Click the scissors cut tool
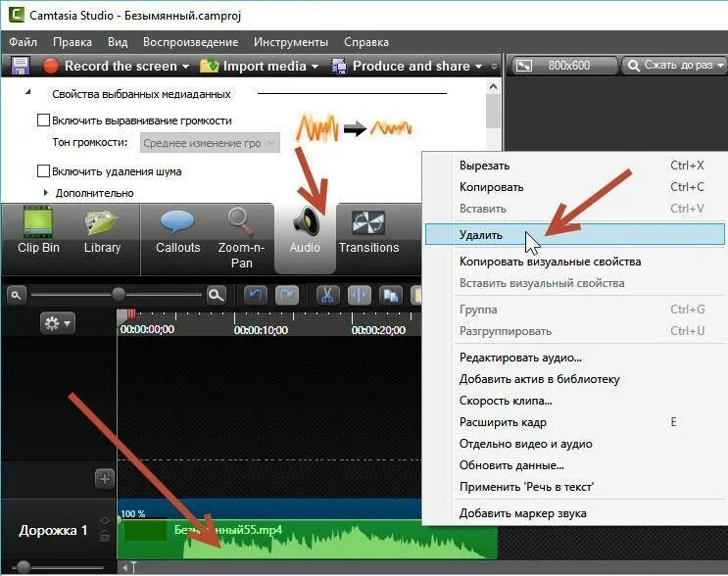Screen dimensions: 728x576 tap(328, 295)
